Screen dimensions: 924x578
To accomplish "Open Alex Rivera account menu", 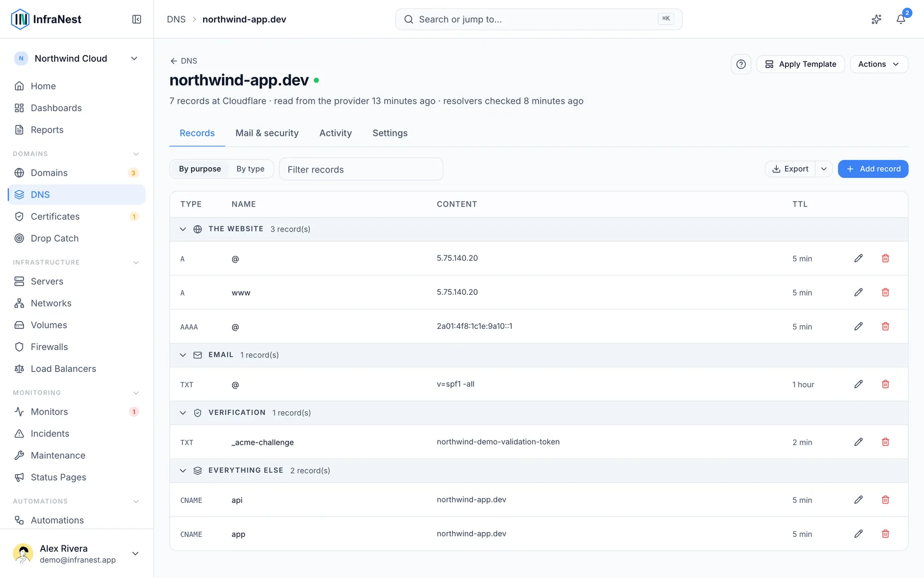I will [77, 553].
